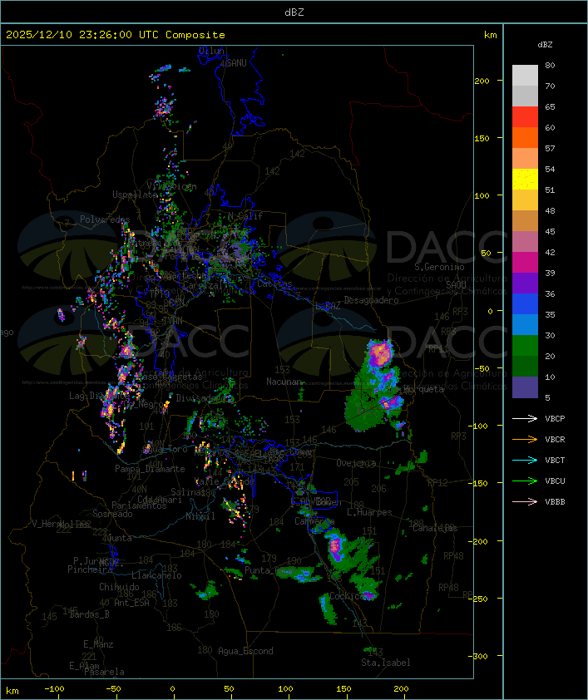Select the dark orange 57-60 dBZ swatch

525,137
